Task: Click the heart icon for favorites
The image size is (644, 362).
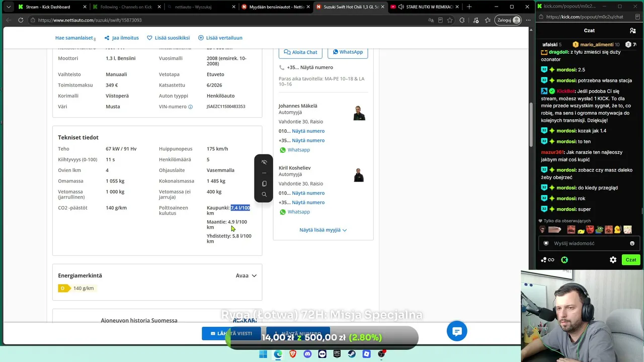Action: point(149,38)
